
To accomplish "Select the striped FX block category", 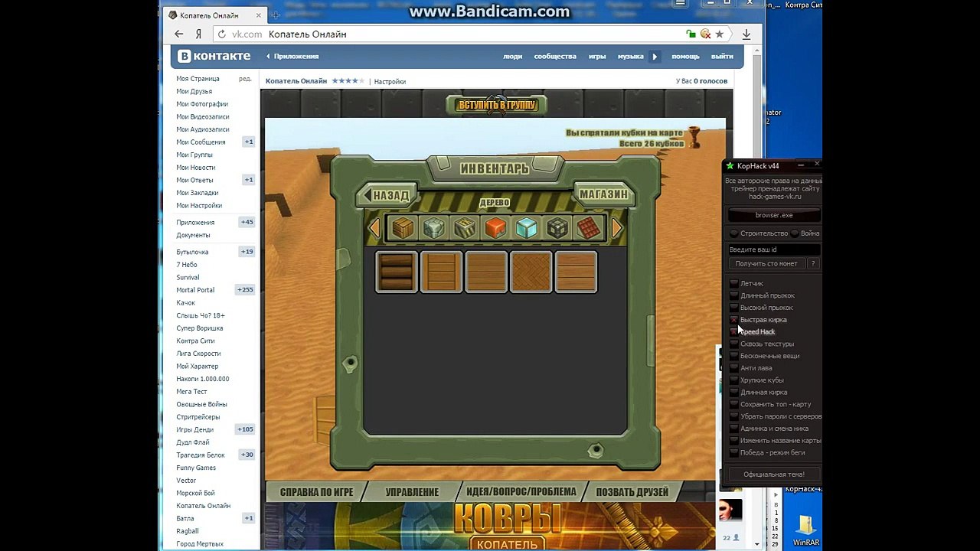I will pos(465,227).
